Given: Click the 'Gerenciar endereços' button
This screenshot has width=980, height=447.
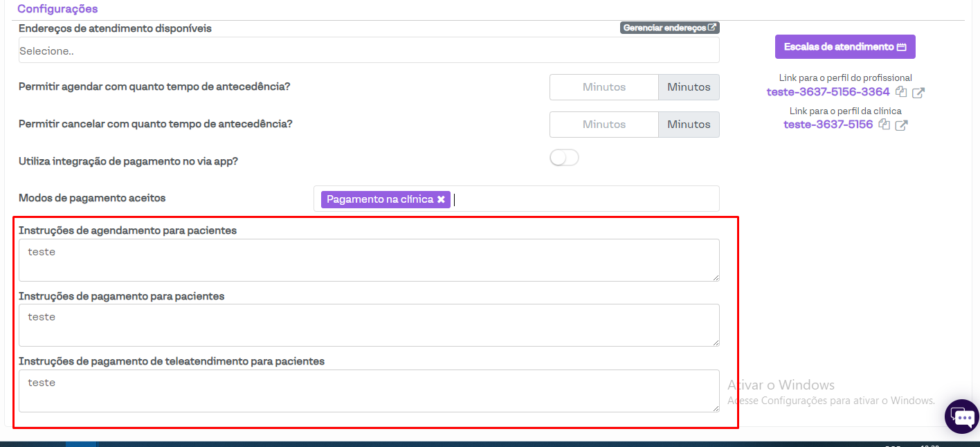Looking at the screenshot, I should click(x=669, y=28).
